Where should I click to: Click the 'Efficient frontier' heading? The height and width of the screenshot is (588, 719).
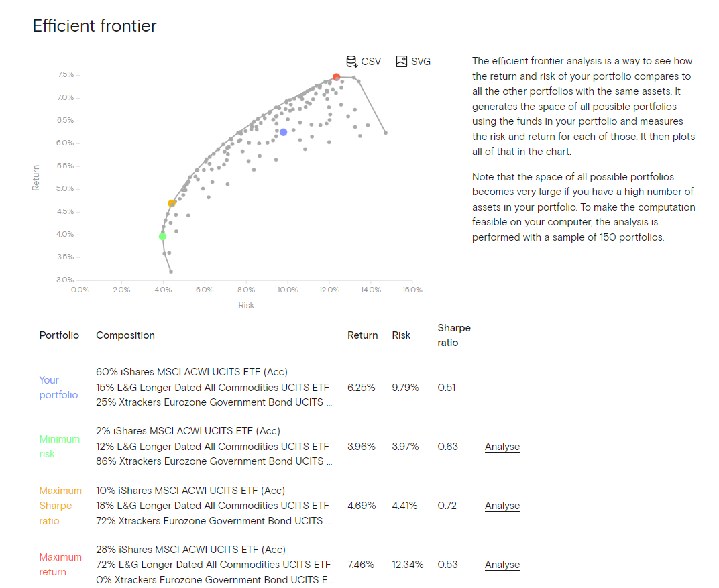(95, 26)
